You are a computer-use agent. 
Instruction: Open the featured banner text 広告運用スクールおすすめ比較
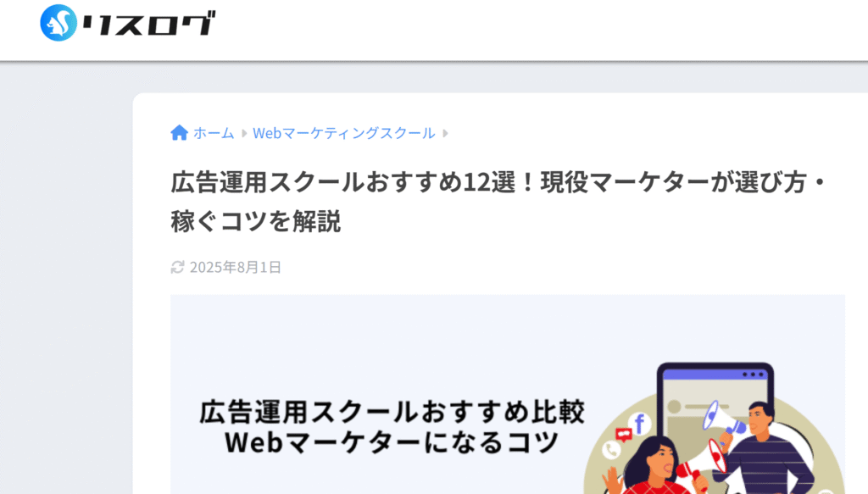click(x=392, y=412)
